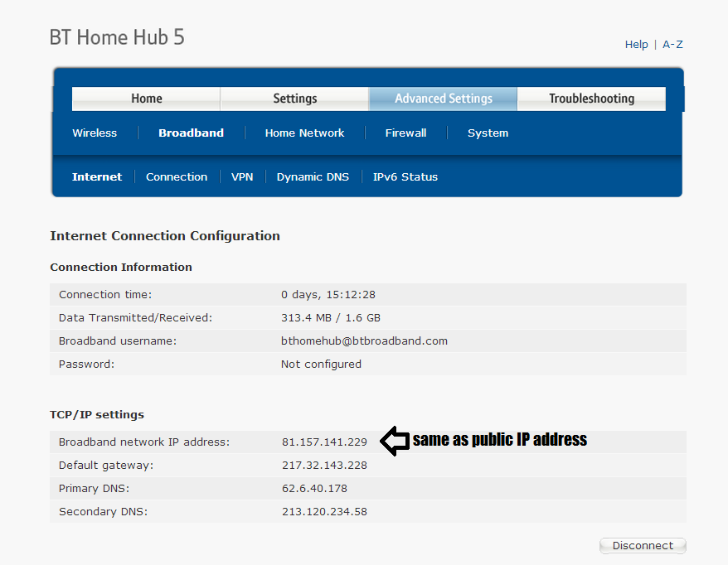Select the Advanced Settings tab
728x565 pixels.
443,99
